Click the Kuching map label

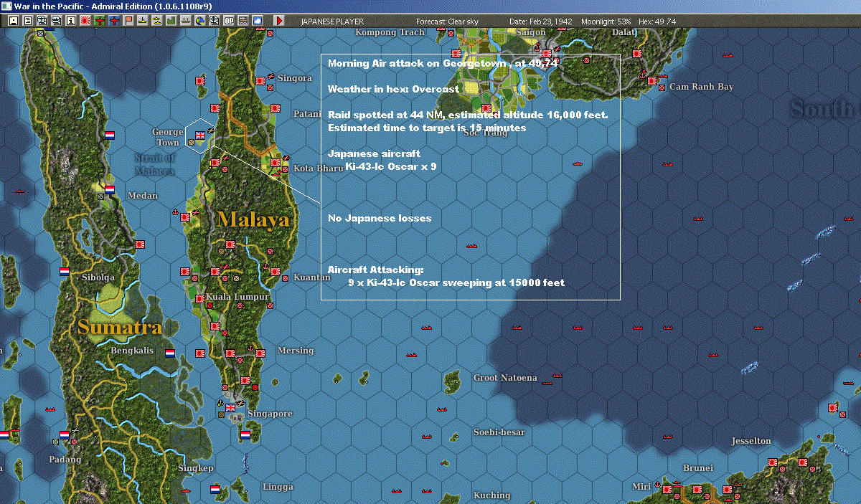(x=492, y=495)
